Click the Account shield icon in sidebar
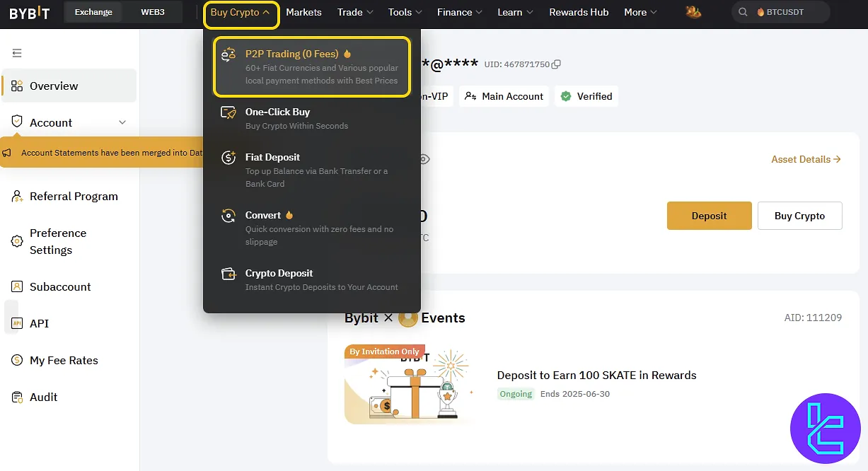This screenshot has width=868, height=471. tap(17, 122)
